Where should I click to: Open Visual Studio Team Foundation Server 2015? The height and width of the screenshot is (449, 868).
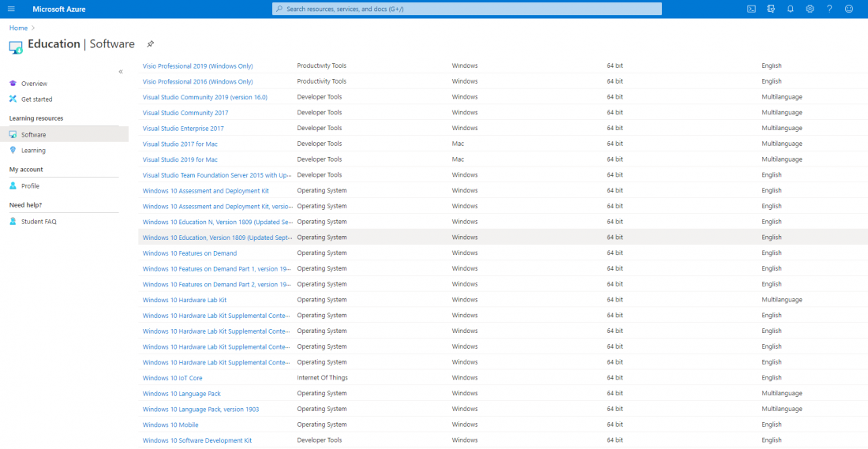click(x=217, y=175)
